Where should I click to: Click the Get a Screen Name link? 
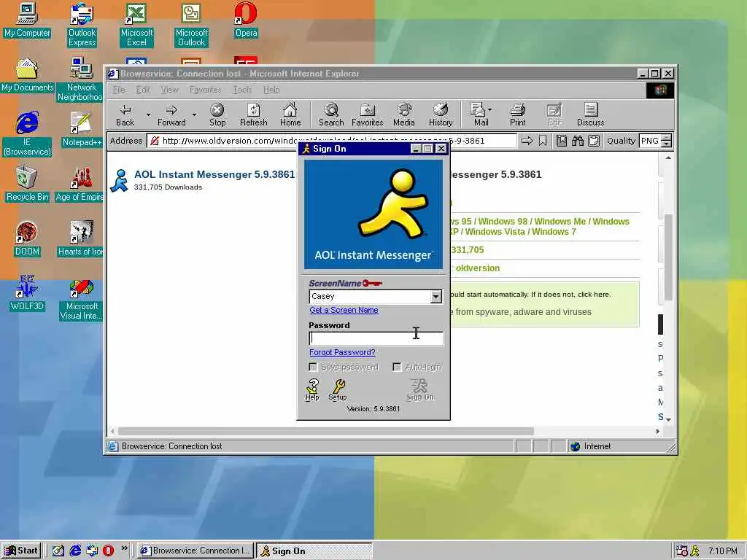click(344, 310)
